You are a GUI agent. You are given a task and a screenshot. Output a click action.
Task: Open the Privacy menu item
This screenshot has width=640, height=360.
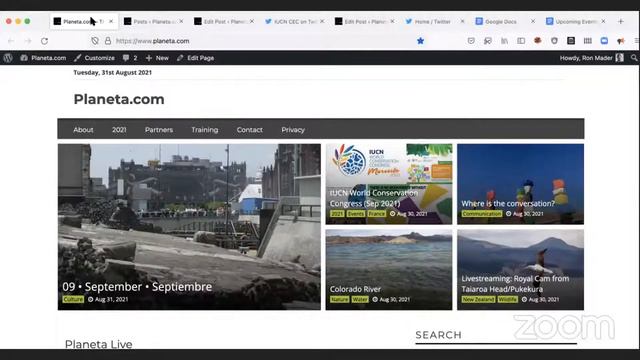click(293, 130)
